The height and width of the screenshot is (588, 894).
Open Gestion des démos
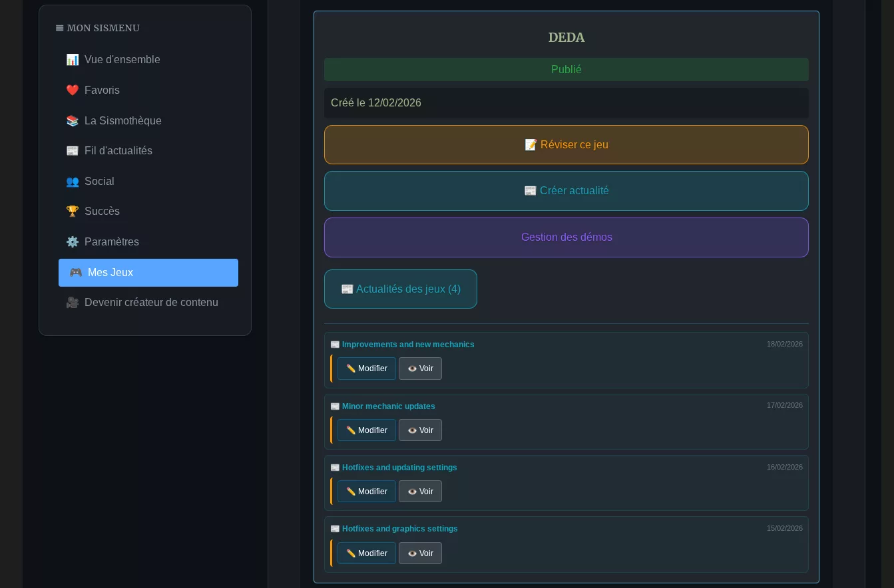566,237
